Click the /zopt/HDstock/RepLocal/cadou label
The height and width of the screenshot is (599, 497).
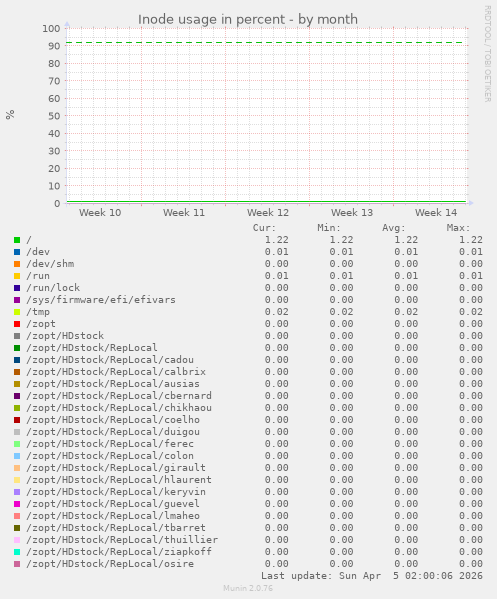(x=110, y=360)
